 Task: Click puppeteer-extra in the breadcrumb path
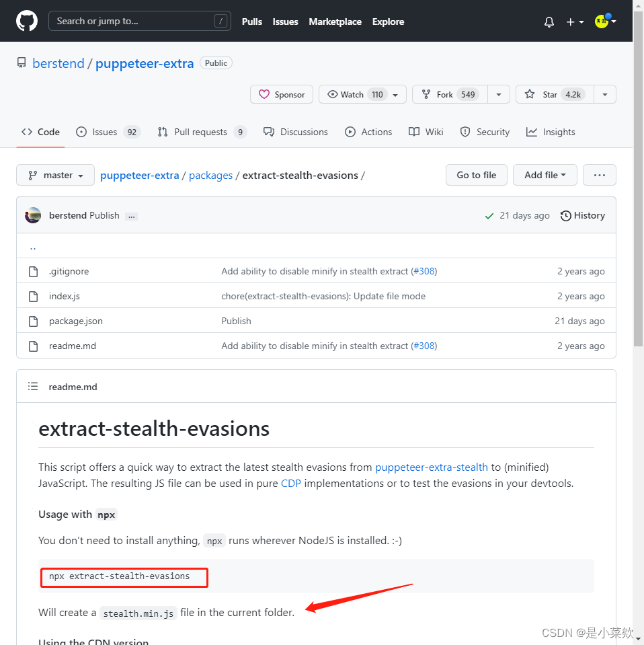pos(139,176)
